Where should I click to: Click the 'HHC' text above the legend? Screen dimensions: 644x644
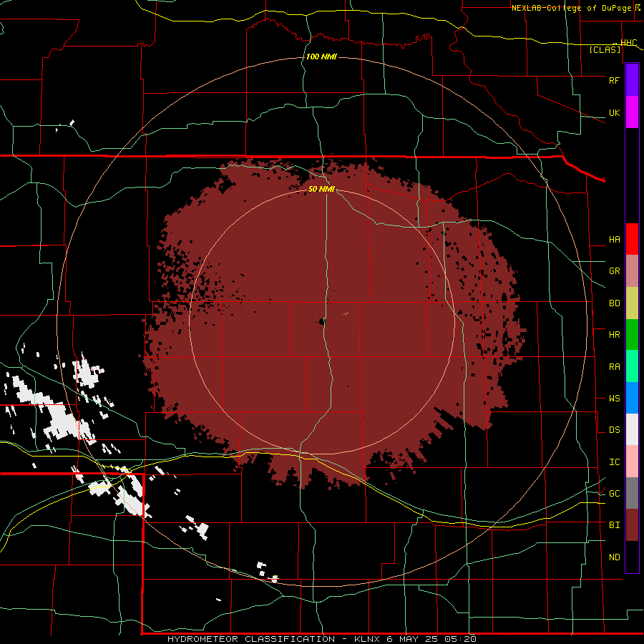pos(628,42)
